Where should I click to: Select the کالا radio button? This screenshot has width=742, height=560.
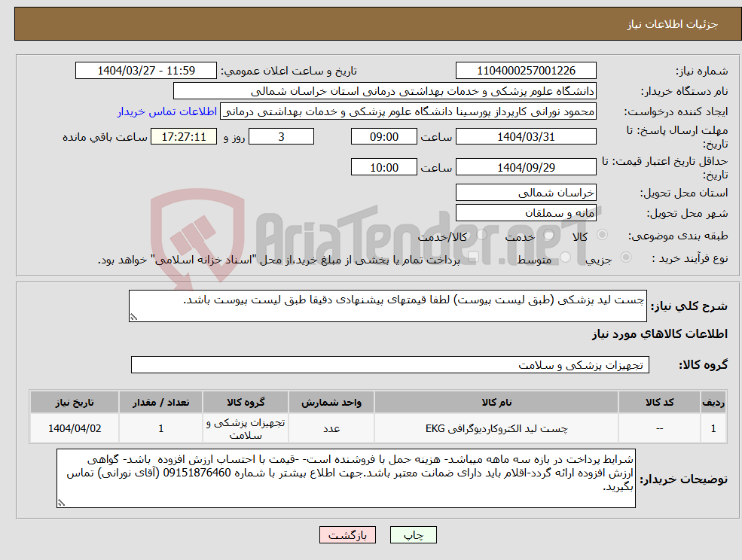point(602,235)
